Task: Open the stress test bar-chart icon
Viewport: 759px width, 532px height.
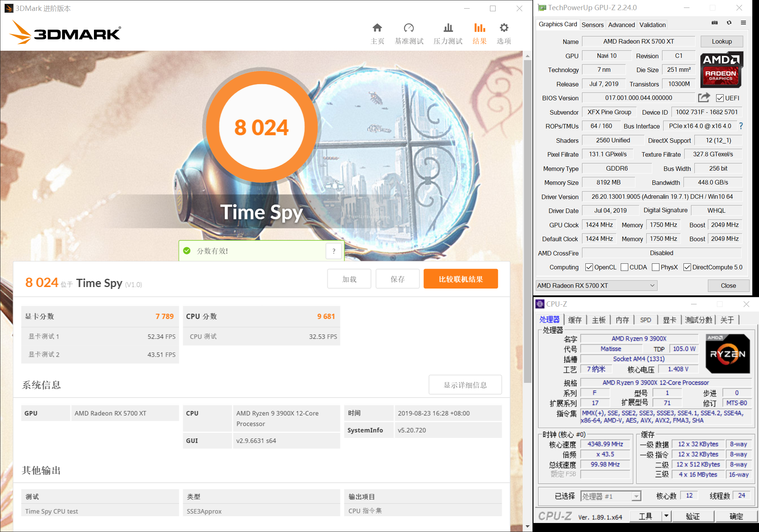Action: click(448, 28)
